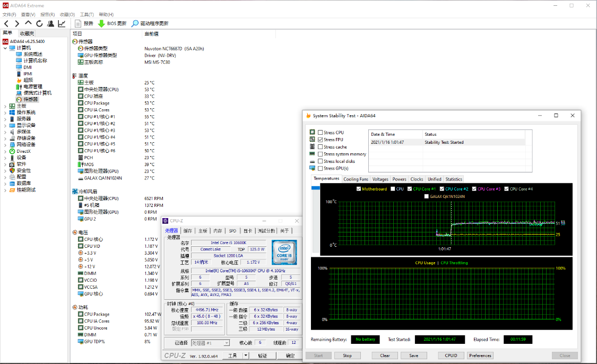Select 超频 in the sidebar tree

coord(28,80)
